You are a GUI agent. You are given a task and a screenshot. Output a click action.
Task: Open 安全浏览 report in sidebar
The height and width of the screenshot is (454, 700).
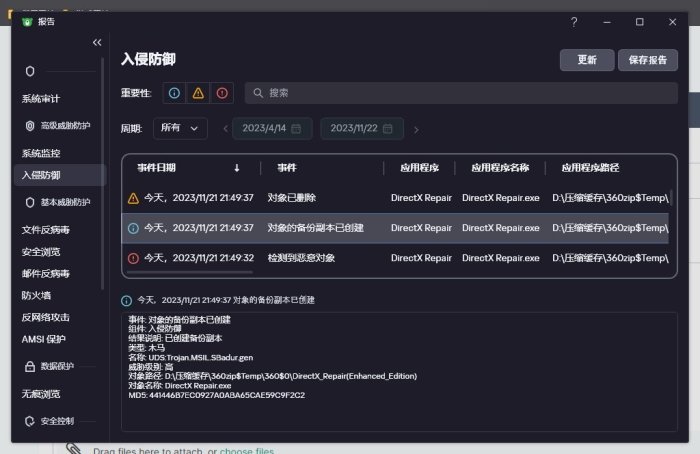pos(41,252)
